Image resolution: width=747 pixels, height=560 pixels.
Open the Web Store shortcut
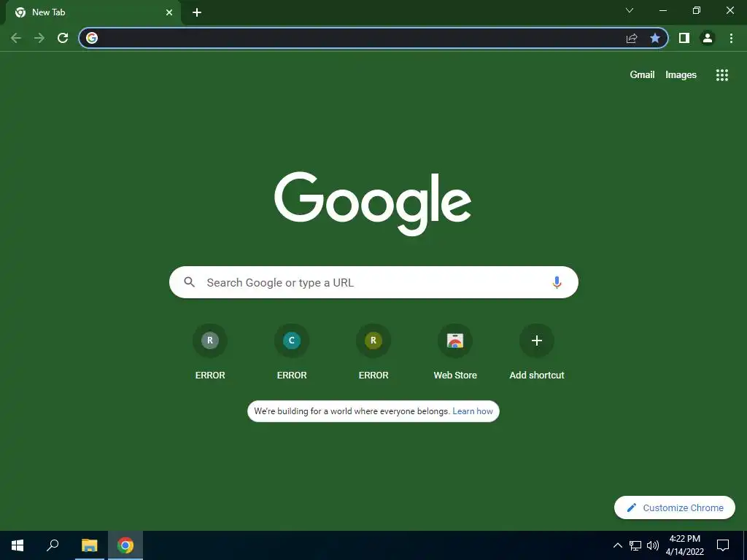coord(455,351)
